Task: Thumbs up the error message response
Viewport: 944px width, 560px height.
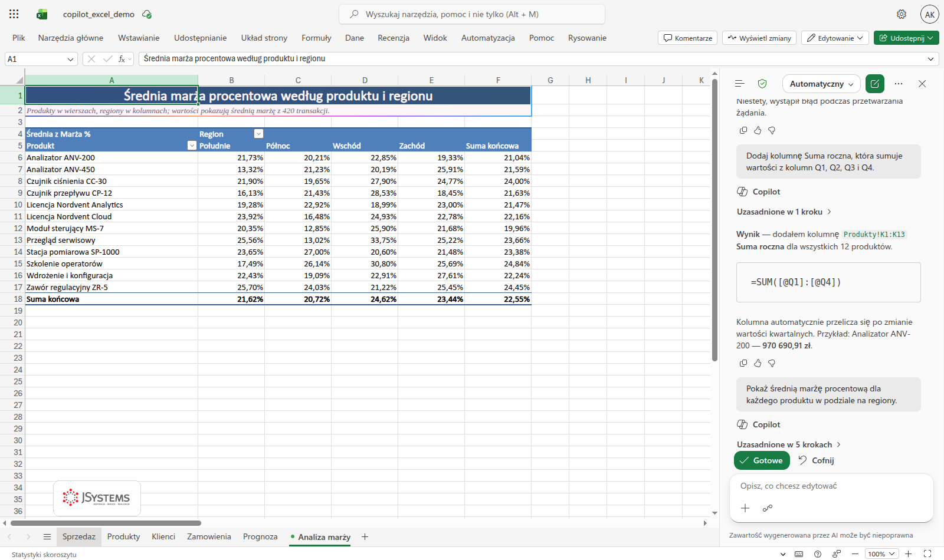Action: coord(758,130)
